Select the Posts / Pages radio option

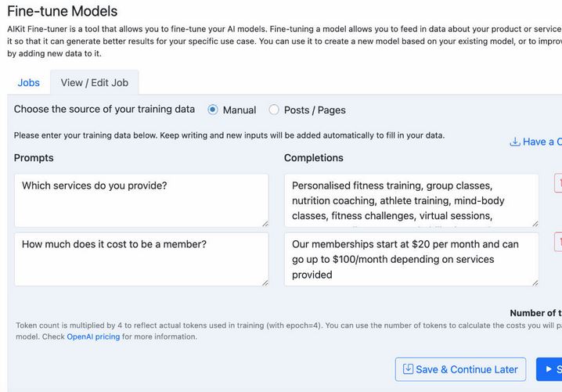click(274, 110)
